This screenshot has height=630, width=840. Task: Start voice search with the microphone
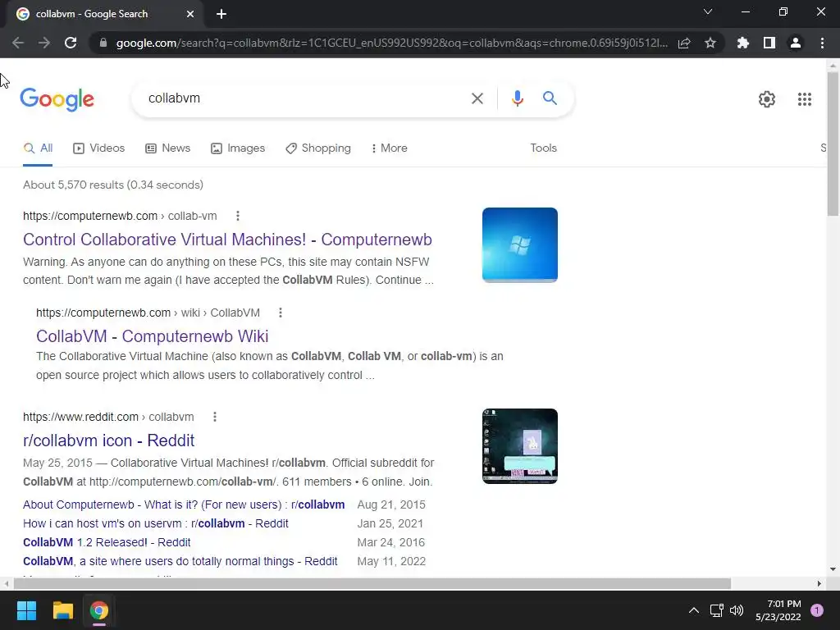click(x=517, y=98)
